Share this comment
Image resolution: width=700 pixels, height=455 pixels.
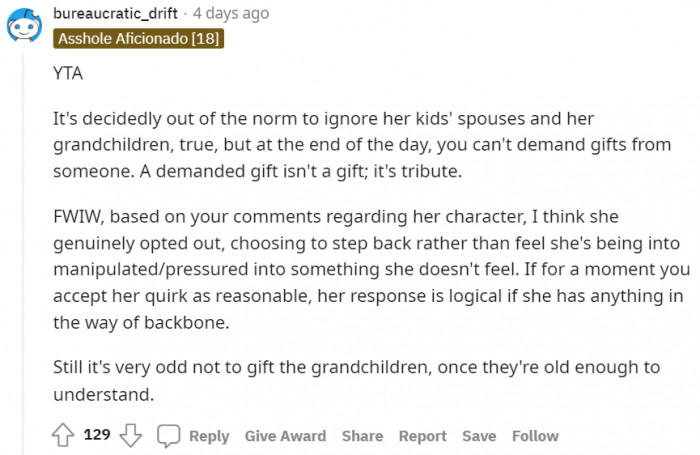pyautogui.click(x=362, y=436)
